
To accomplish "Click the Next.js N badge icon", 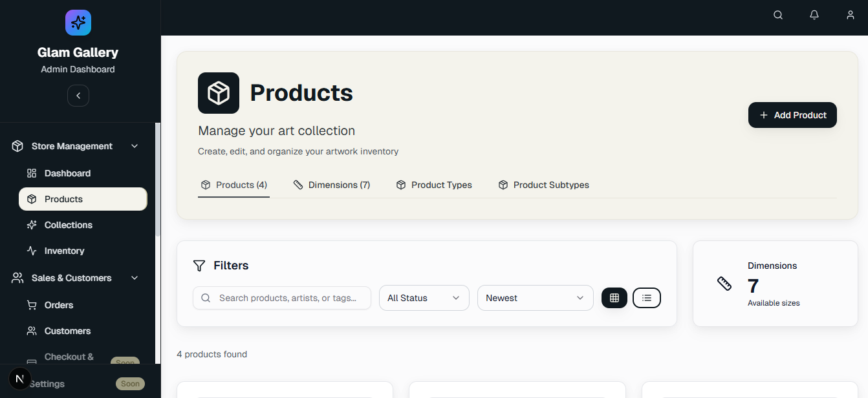I will 20,379.
